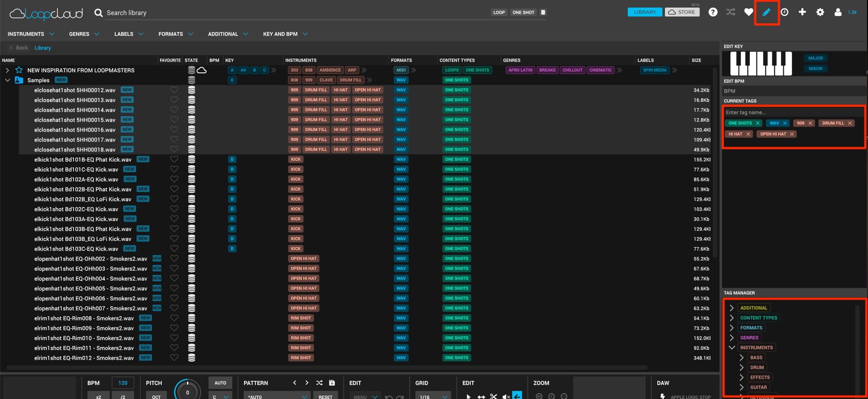Sort by the NAME column header
Image resolution: width=868 pixels, height=399 pixels.
coord(9,60)
